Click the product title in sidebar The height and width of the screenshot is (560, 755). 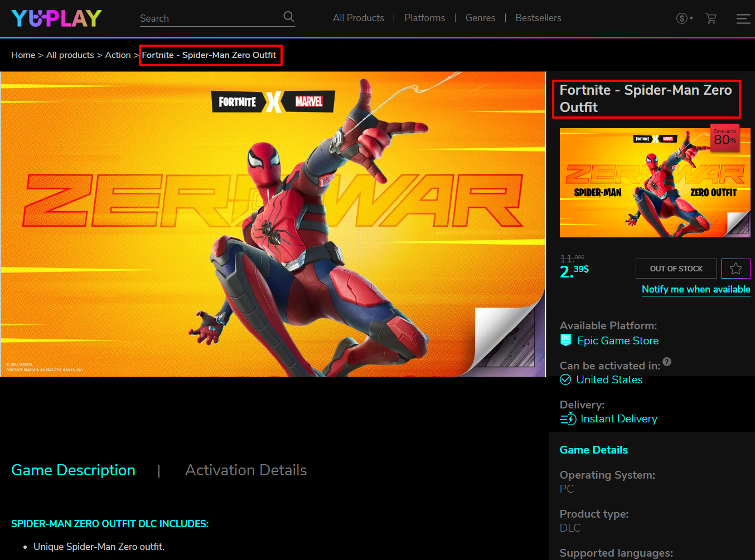tap(646, 99)
